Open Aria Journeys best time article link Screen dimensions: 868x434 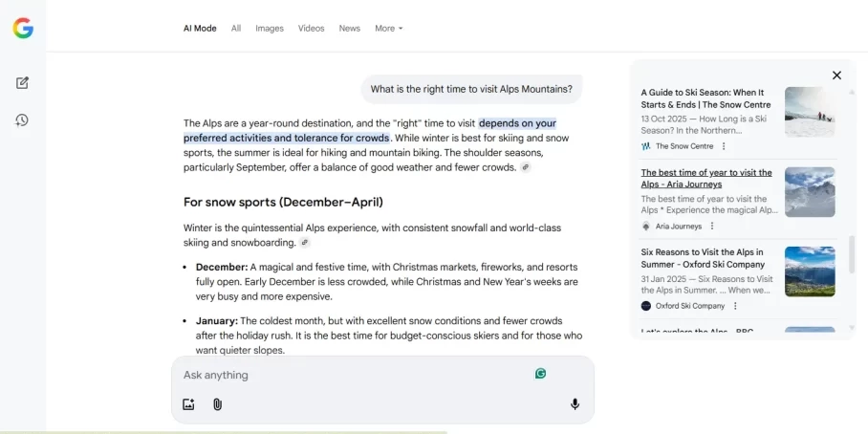(706, 179)
